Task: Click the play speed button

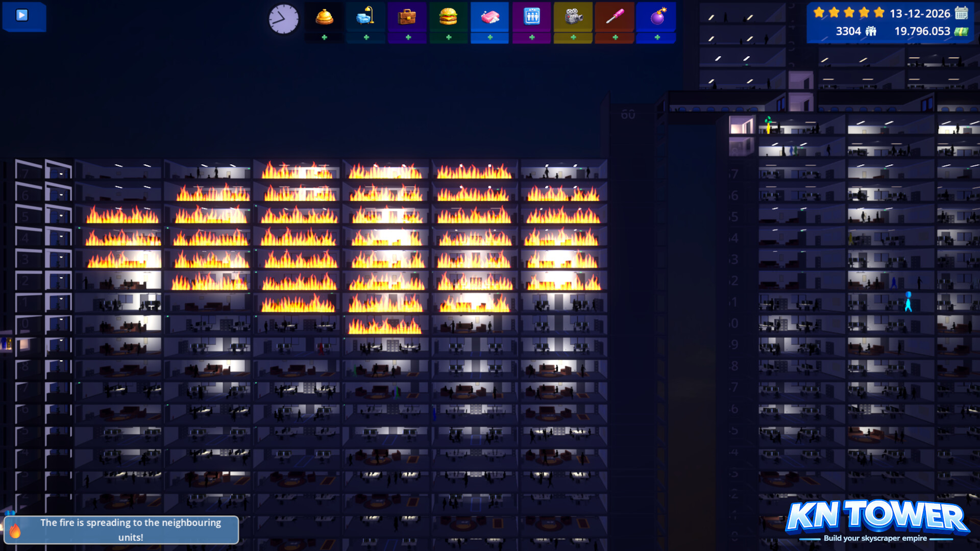Action: (21, 15)
